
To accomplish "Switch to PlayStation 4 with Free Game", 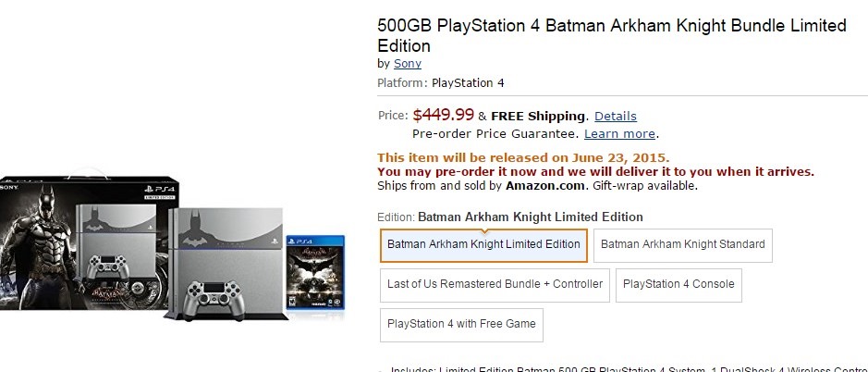I will 461,325.
